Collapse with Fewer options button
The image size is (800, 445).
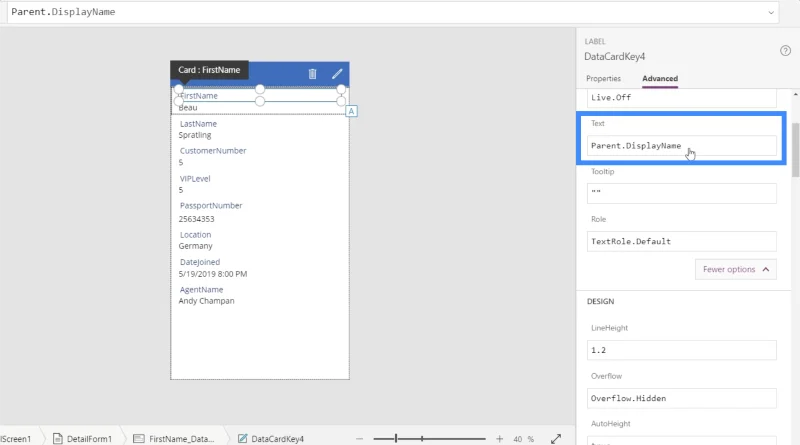pyautogui.click(x=736, y=269)
